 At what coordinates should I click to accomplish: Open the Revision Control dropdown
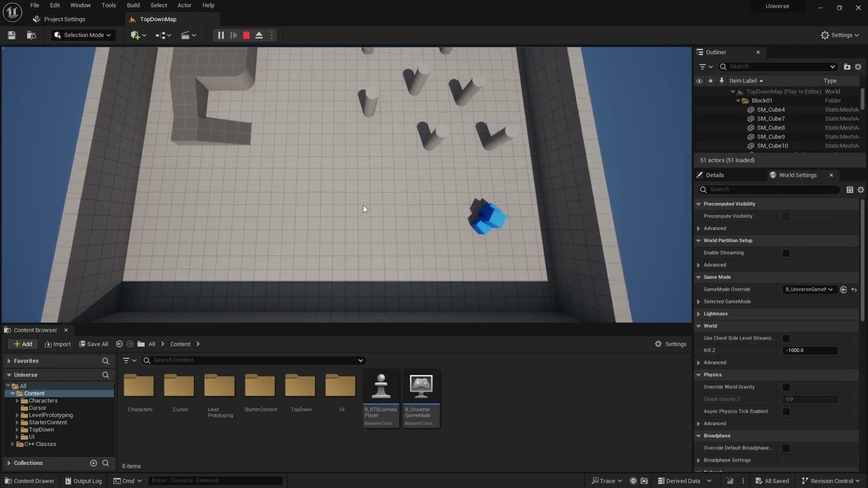pyautogui.click(x=831, y=481)
